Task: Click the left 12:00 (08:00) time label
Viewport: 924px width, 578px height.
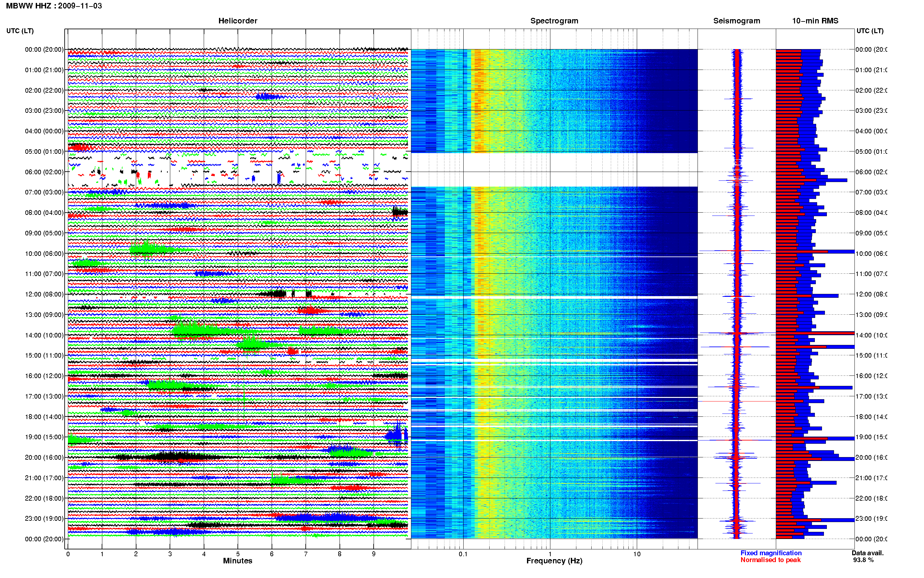Action: (44, 294)
